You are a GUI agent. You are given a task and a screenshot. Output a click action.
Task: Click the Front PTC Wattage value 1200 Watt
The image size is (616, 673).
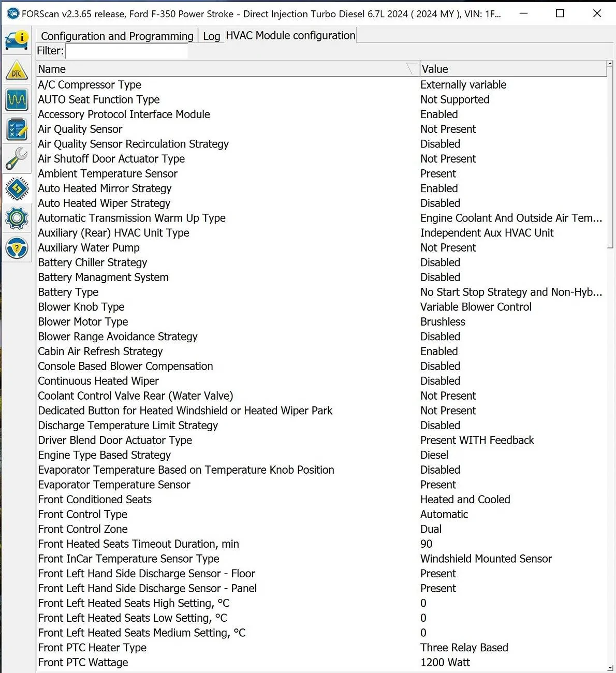point(445,663)
